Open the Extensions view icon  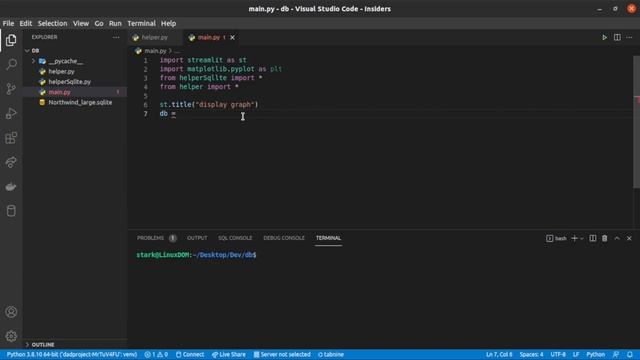(11, 138)
